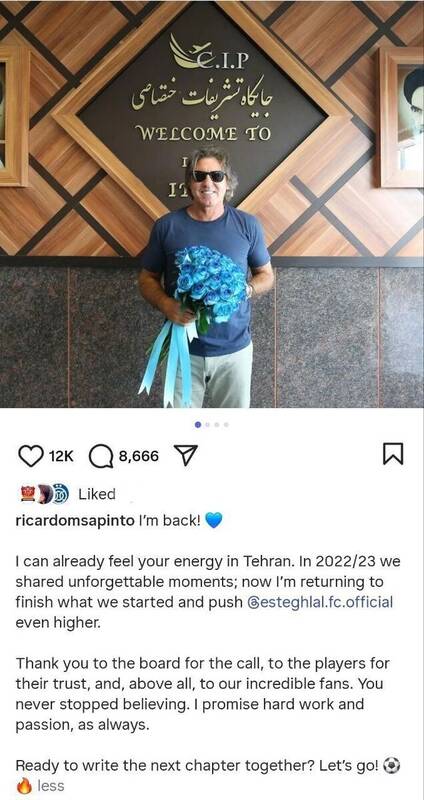The width and height of the screenshot is (424, 800).
Task: Open the ricardomsapinto profile
Action: (75, 521)
